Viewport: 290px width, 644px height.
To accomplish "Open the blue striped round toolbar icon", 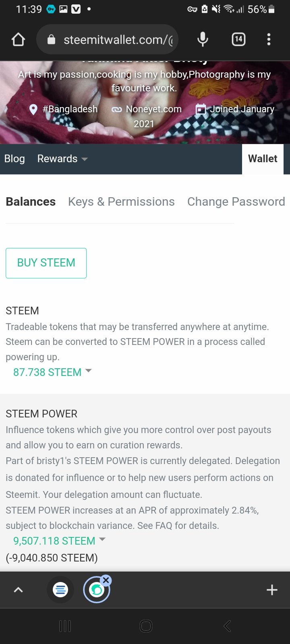I will click(60, 590).
